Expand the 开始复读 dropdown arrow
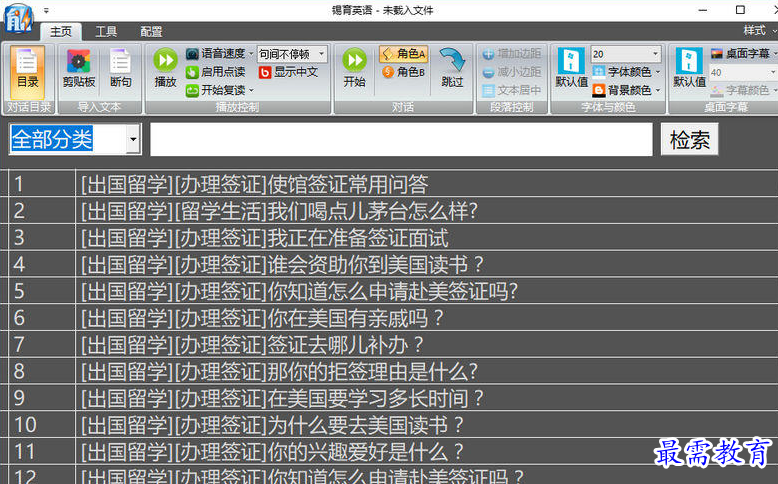The image size is (778, 484). (x=251, y=90)
